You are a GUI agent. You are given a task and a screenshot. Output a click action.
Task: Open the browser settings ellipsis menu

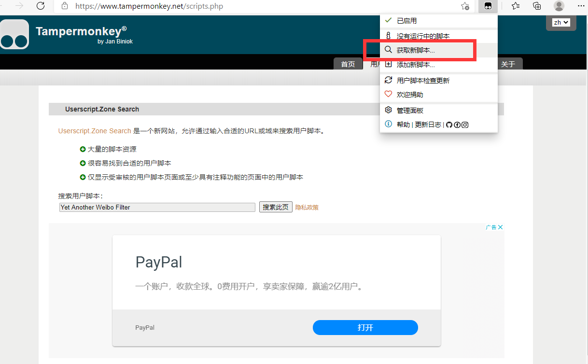581,6
